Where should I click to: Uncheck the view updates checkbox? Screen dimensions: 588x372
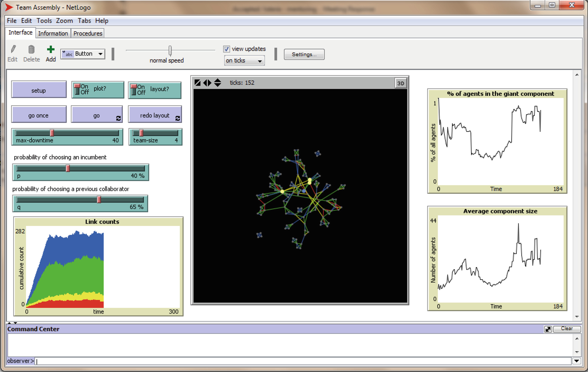click(x=227, y=49)
